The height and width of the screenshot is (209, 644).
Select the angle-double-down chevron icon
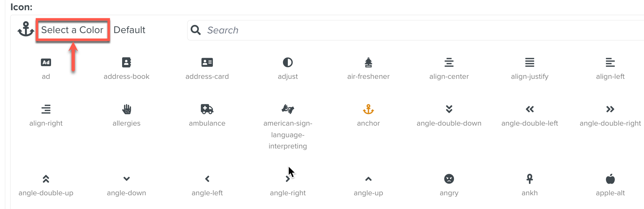(449, 109)
